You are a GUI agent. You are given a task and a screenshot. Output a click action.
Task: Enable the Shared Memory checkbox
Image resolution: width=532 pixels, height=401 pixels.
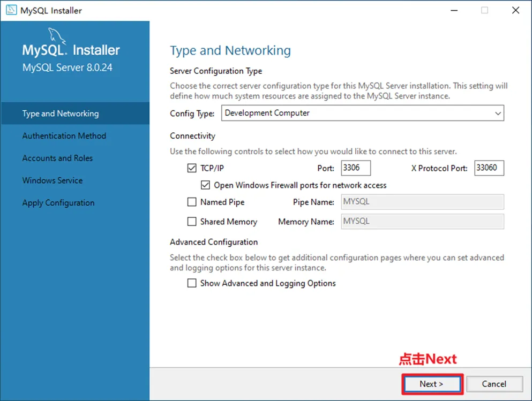[x=192, y=222]
